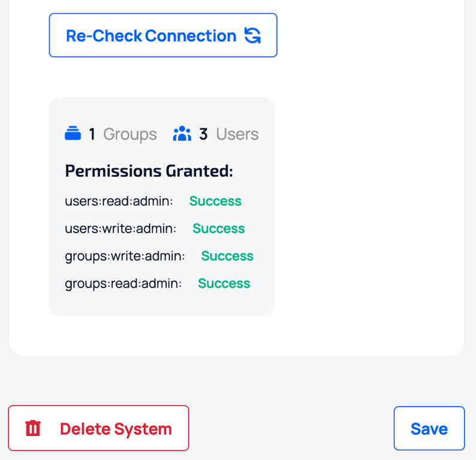Click the users:write:admin permission label

click(120, 228)
